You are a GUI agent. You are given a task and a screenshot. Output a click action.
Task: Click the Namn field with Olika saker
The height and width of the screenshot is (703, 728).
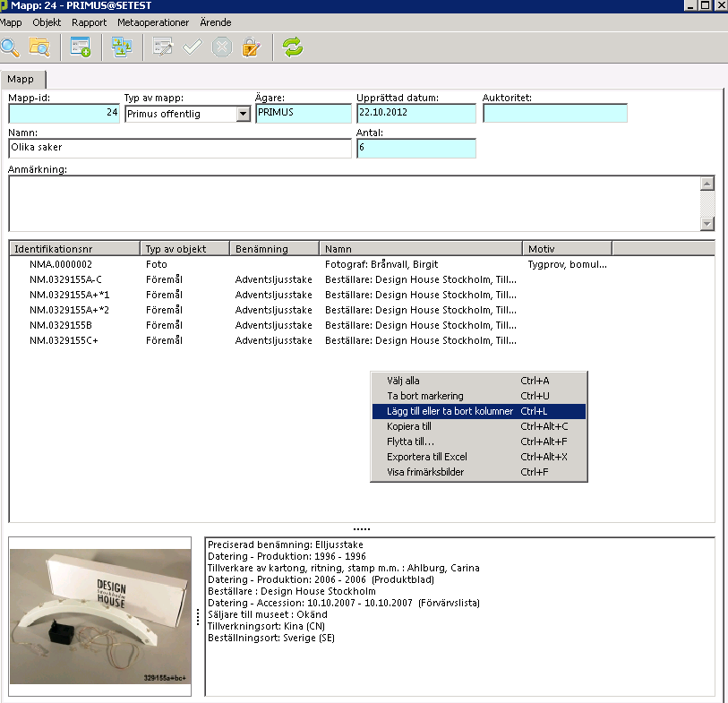click(180, 148)
